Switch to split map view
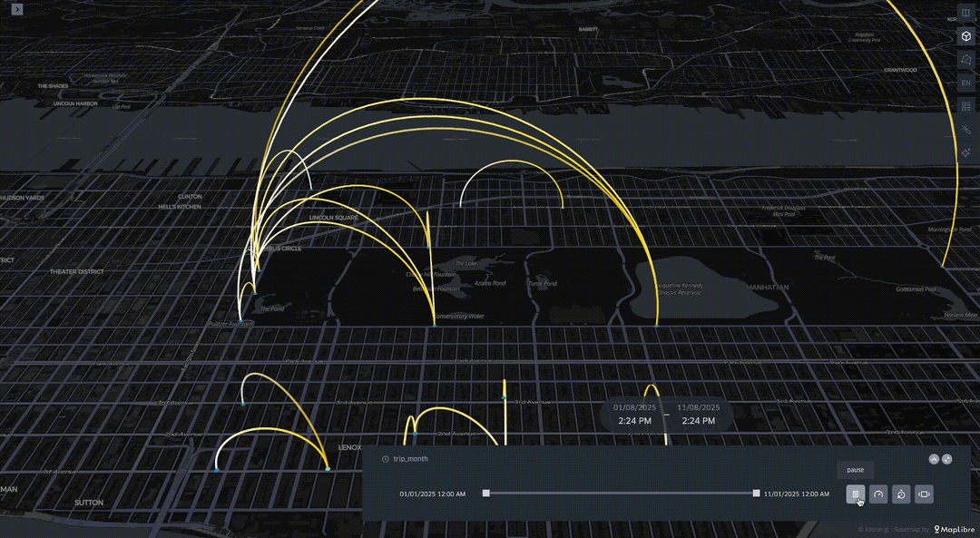The width and height of the screenshot is (980, 538). pos(965,14)
